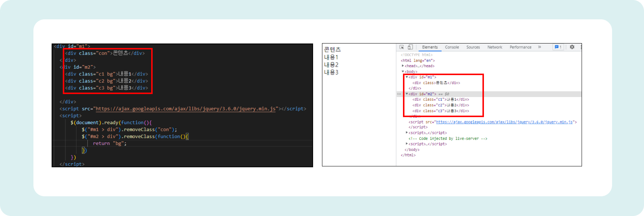Switch to the Elements tab

point(430,47)
